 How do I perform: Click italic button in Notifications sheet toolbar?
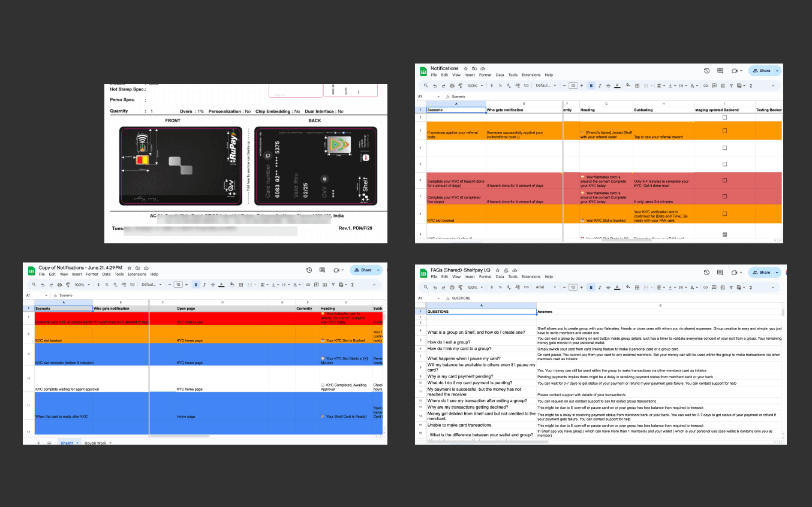pos(600,86)
